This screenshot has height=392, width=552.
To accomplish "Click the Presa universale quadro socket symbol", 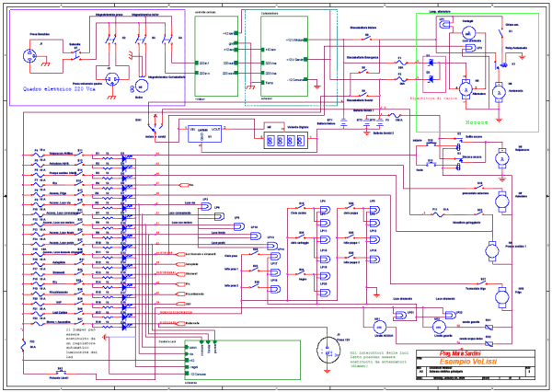I will [x=112, y=78].
